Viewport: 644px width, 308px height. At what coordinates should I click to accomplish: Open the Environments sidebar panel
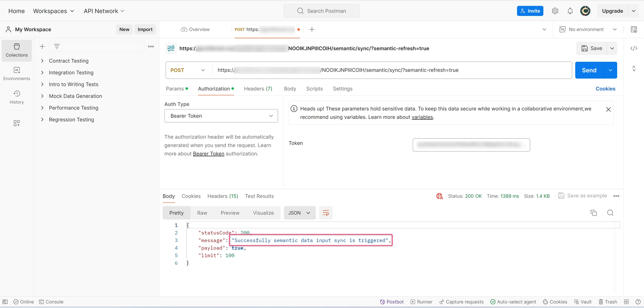[17, 74]
